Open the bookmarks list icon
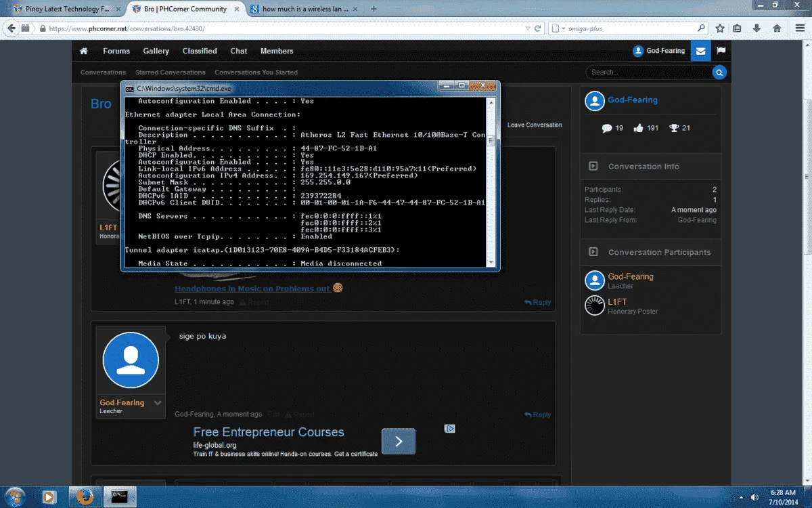The image size is (812, 508). click(x=738, y=28)
